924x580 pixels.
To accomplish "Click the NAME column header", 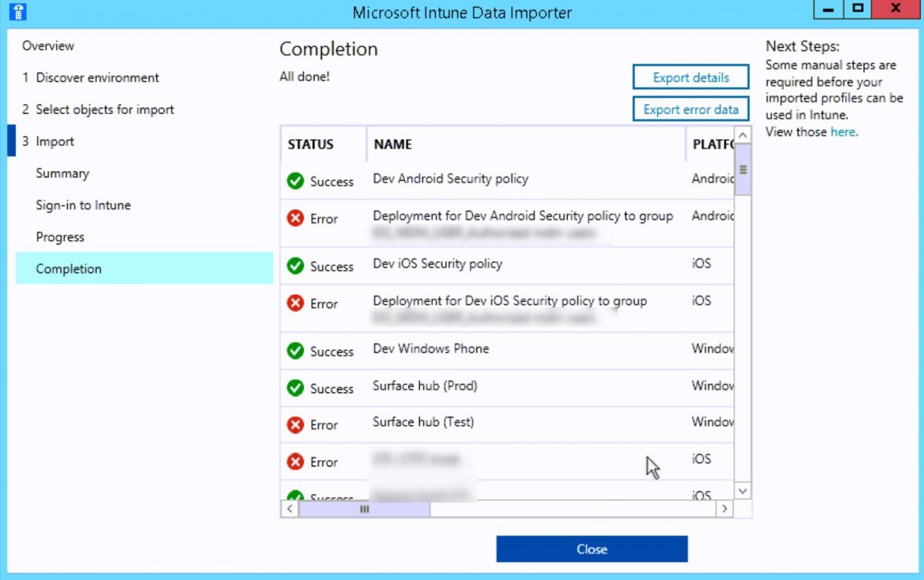I will pos(391,144).
